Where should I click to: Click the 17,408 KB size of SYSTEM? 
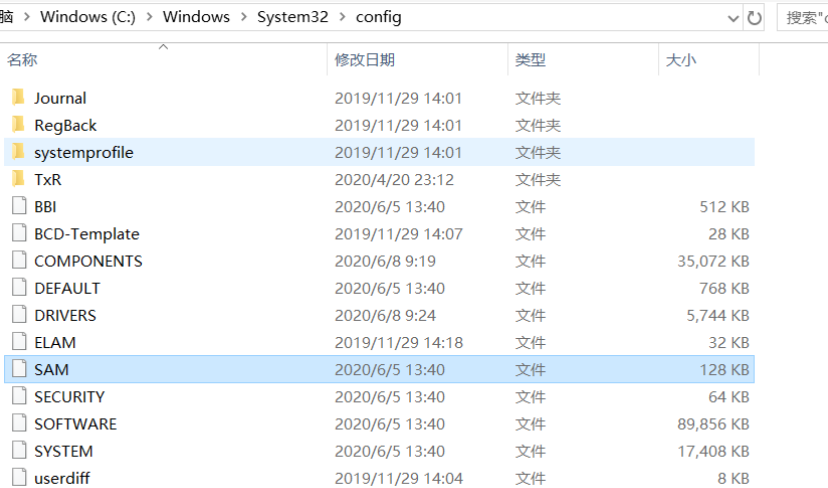(713, 451)
